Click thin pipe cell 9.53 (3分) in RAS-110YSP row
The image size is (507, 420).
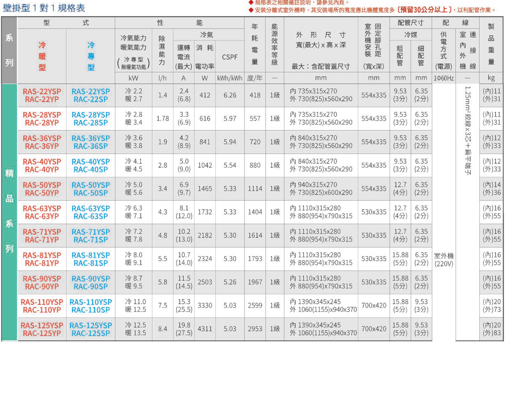(421, 306)
